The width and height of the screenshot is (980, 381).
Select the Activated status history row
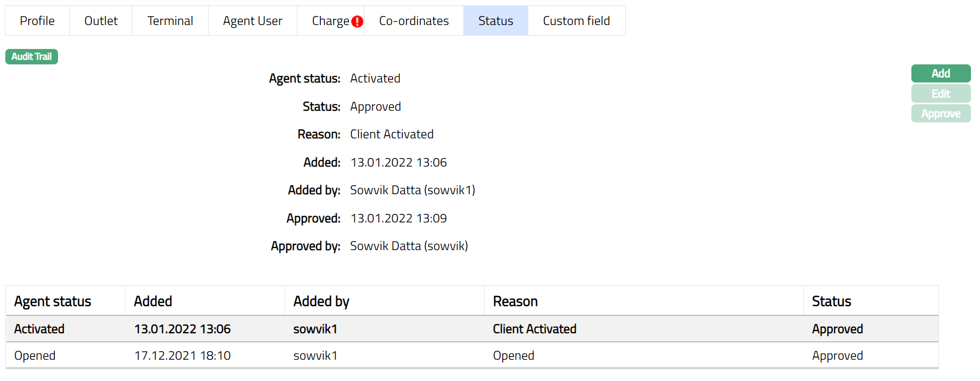(x=472, y=329)
